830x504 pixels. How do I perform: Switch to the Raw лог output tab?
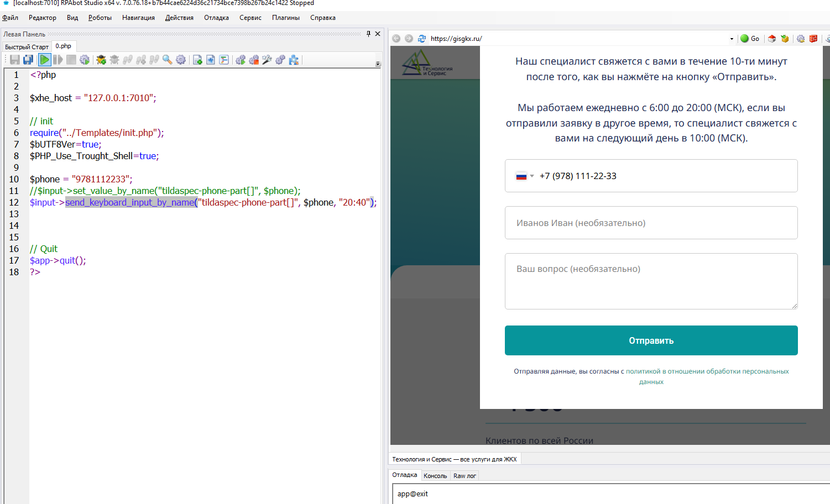464,476
